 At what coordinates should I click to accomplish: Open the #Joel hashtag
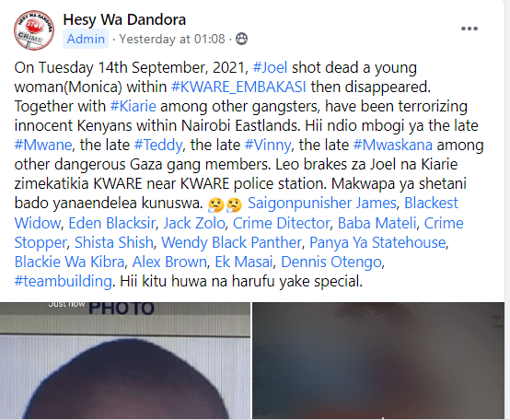click(270, 67)
